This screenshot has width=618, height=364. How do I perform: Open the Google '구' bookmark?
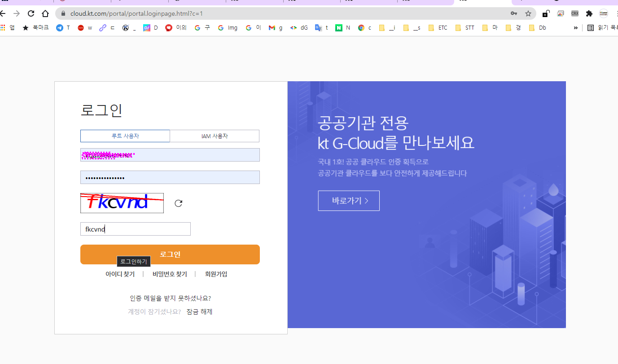(x=202, y=28)
